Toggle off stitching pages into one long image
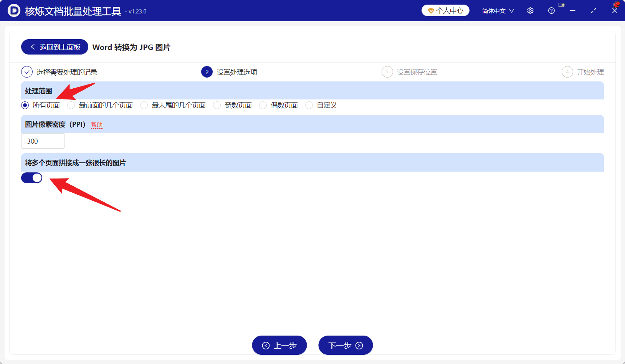The image size is (625, 364). coord(31,178)
